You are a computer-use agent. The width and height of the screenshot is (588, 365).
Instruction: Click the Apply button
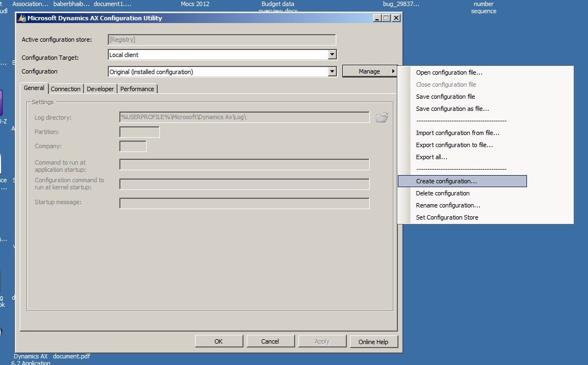[x=321, y=341]
